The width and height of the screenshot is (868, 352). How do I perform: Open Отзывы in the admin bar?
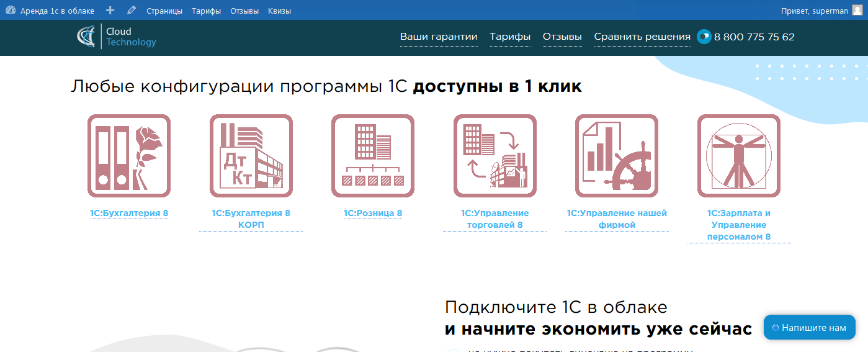(x=244, y=11)
